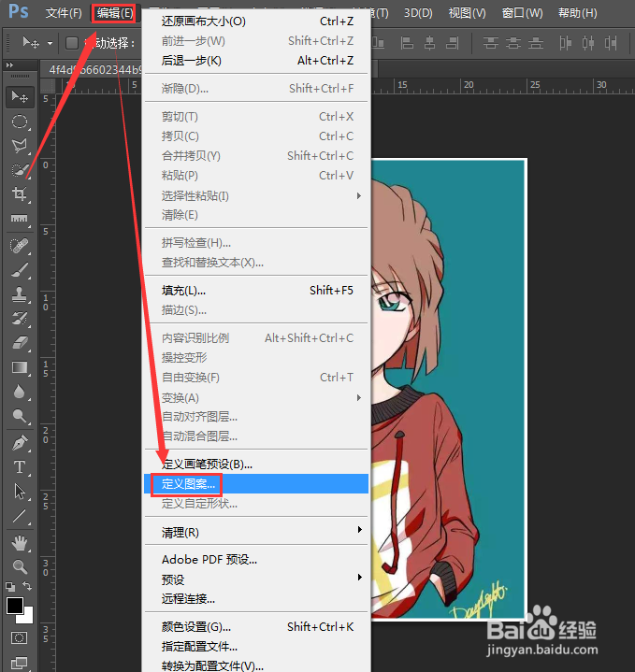
Task: Click the black foreground color swatch
Action: point(15,606)
